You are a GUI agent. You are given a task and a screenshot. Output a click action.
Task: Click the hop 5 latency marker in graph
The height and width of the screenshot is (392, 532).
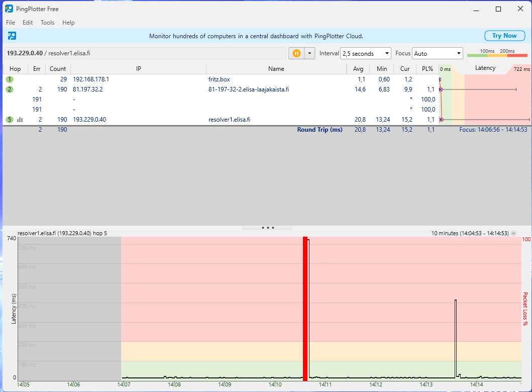[442, 120]
